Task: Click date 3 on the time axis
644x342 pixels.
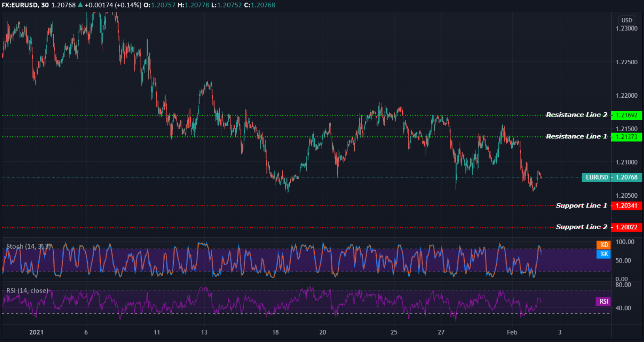Action: pyautogui.click(x=560, y=332)
